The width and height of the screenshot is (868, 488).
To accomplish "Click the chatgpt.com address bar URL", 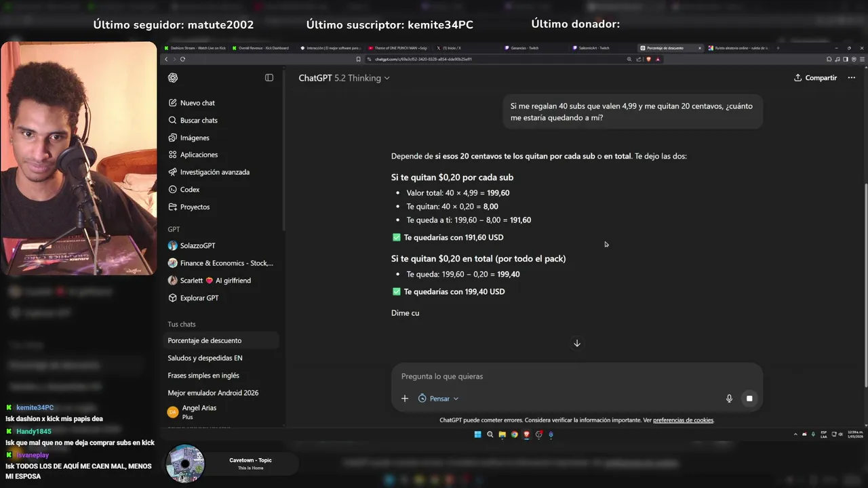I will tap(423, 59).
